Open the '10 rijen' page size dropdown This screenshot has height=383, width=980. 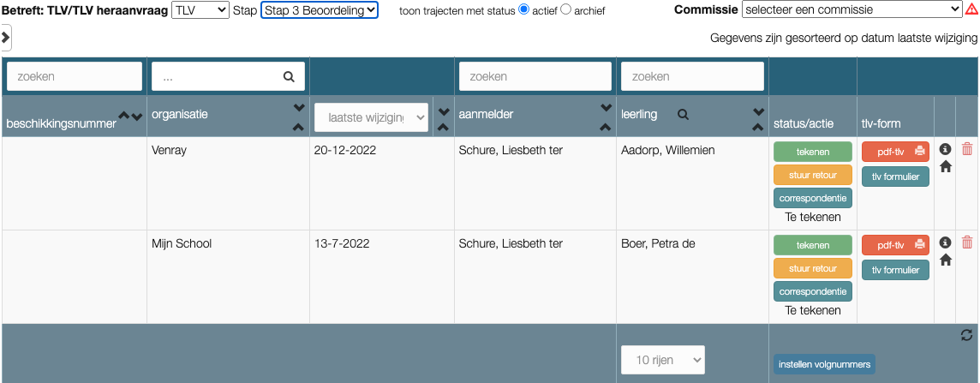[662, 360]
